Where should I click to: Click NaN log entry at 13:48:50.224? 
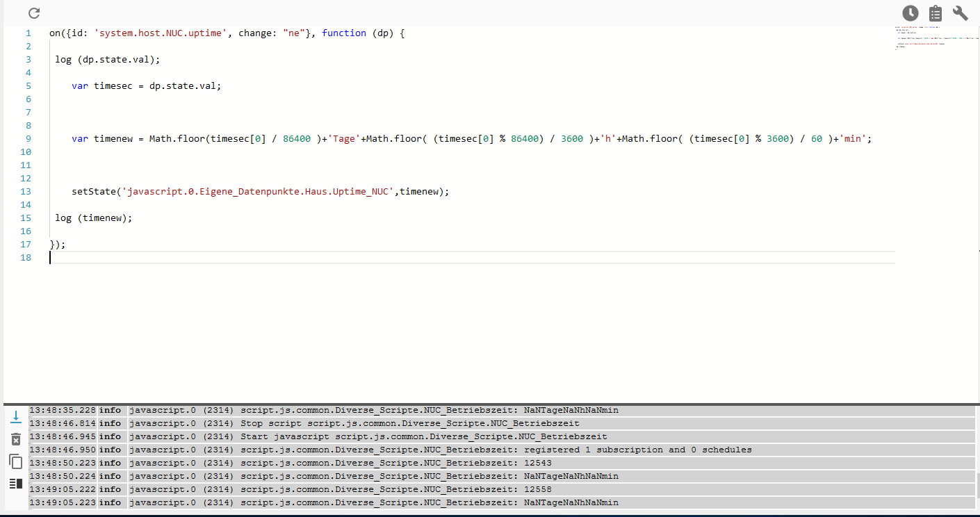(x=501, y=476)
